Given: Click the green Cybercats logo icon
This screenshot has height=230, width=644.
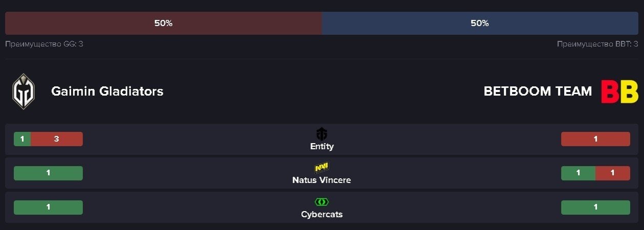Looking at the screenshot, I should pyautogui.click(x=322, y=202).
